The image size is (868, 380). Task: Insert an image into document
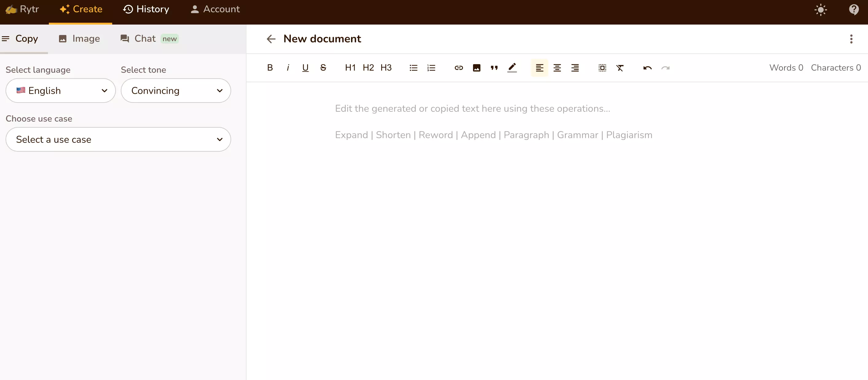click(476, 68)
